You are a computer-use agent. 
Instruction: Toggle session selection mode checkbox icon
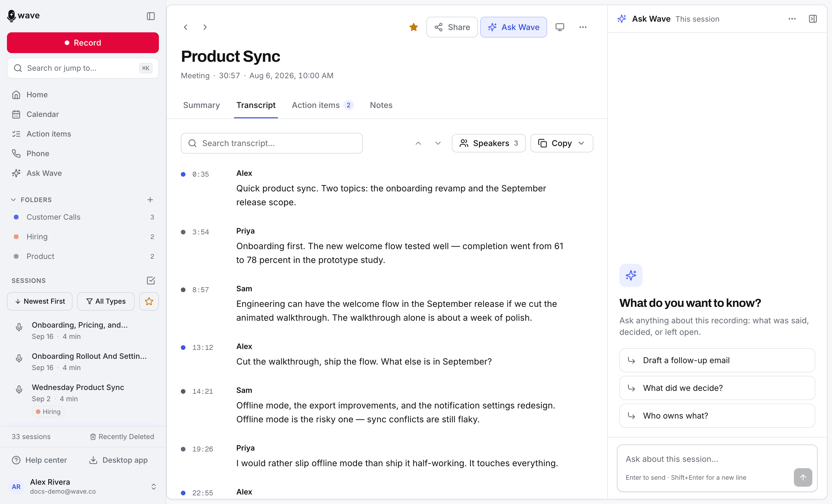[x=151, y=280]
